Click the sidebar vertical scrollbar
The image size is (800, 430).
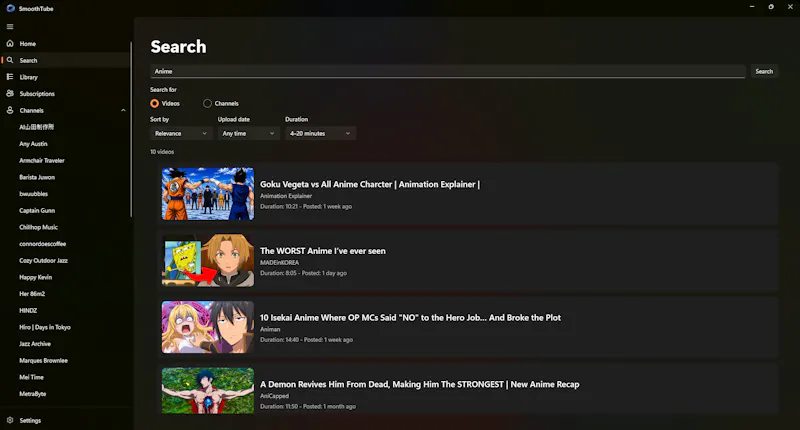131,130
